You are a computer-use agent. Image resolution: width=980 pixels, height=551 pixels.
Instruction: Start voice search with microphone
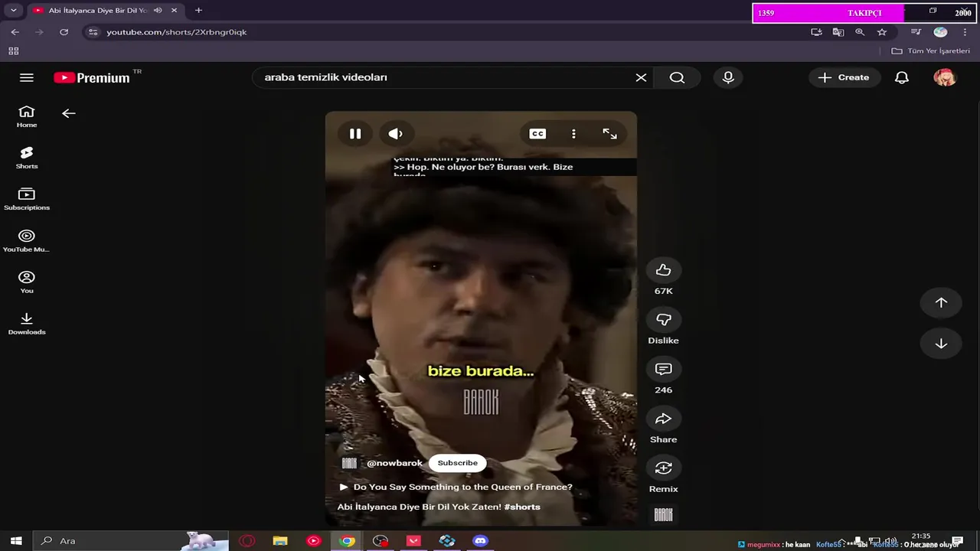point(728,77)
